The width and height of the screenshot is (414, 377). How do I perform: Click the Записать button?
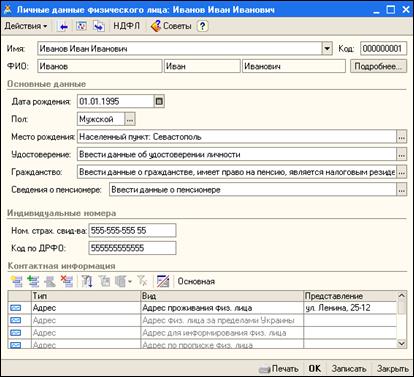pyautogui.click(x=349, y=369)
